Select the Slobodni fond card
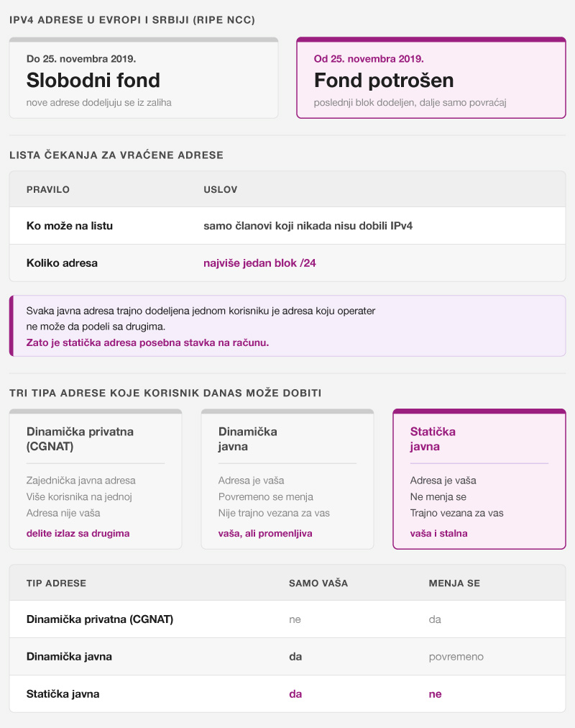 (x=144, y=78)
